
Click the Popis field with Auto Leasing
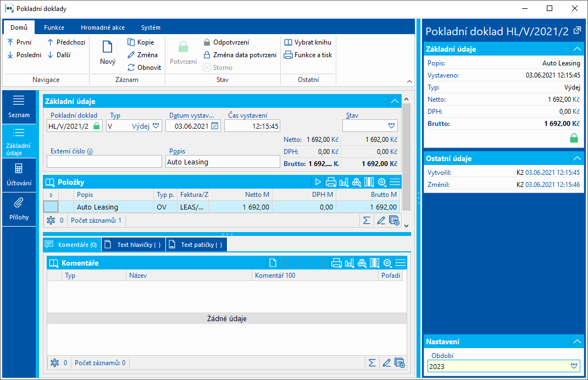[x=223, y=162]
